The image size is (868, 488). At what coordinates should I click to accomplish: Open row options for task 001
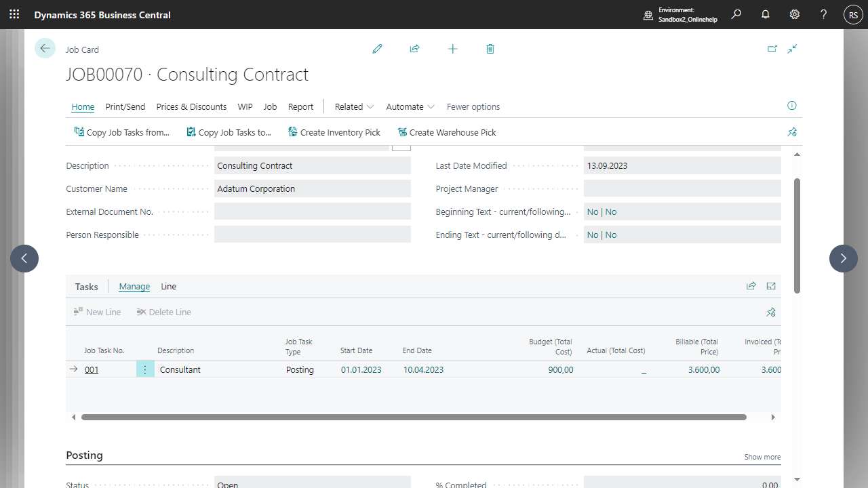click(145, 369)
